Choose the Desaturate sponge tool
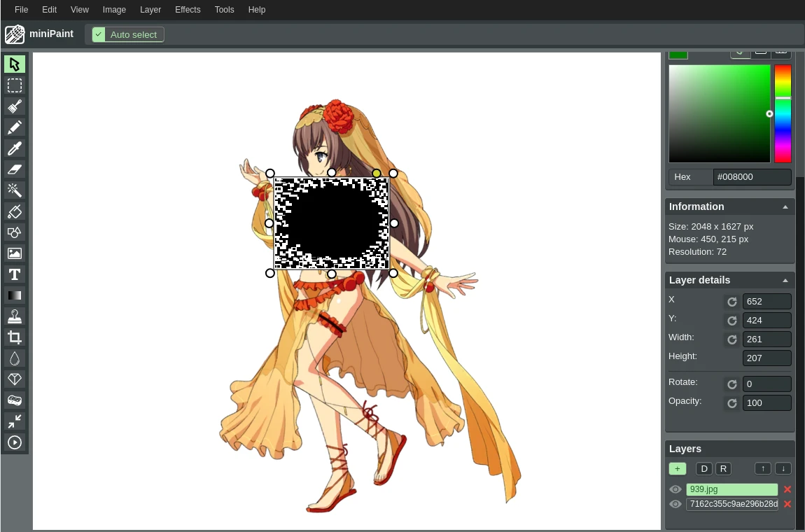The width and height of the screenshot is (805, 532). pyautogui.click(x=15, y=400)
